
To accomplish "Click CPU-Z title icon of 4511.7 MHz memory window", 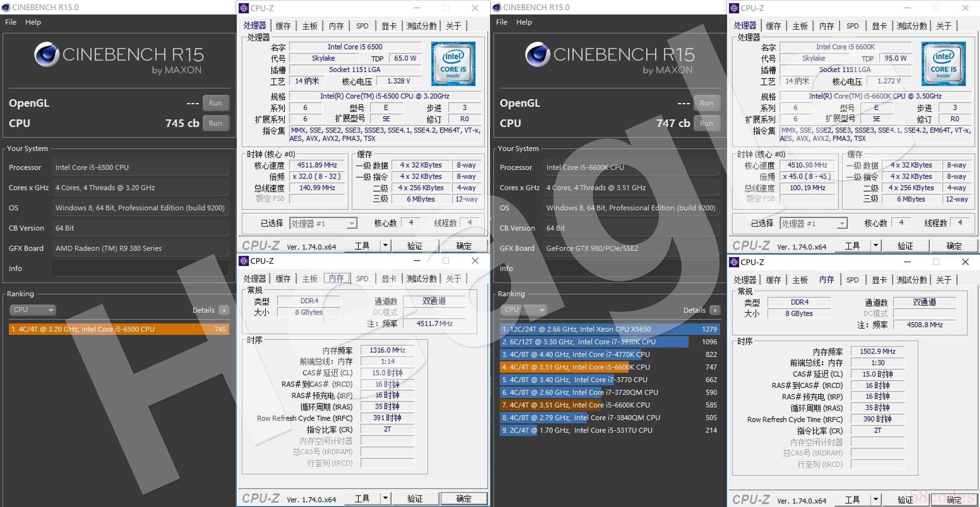I will (244, 261).
